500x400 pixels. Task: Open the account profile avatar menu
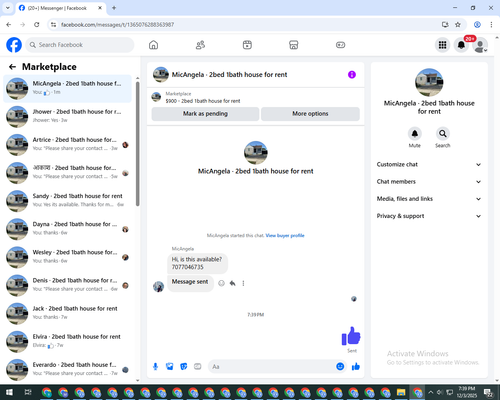coord(480,45)
